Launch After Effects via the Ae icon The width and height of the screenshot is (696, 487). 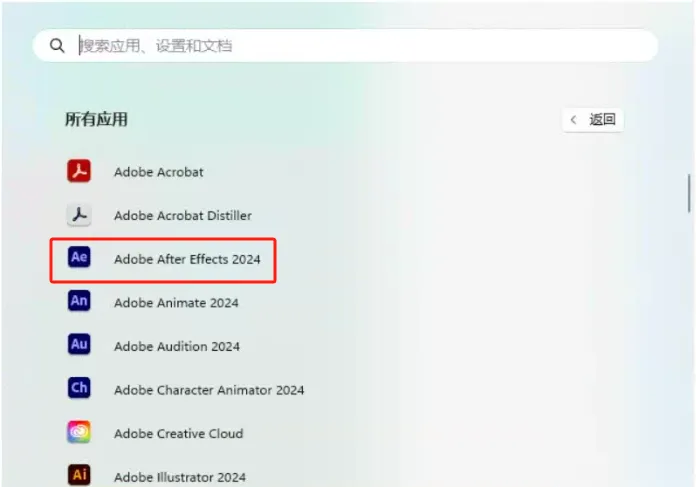click(79, 257)
